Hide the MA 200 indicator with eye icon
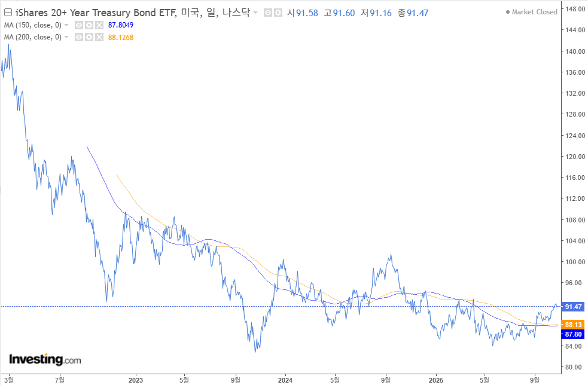The image size is (588, 385). (x=79, y=37)
